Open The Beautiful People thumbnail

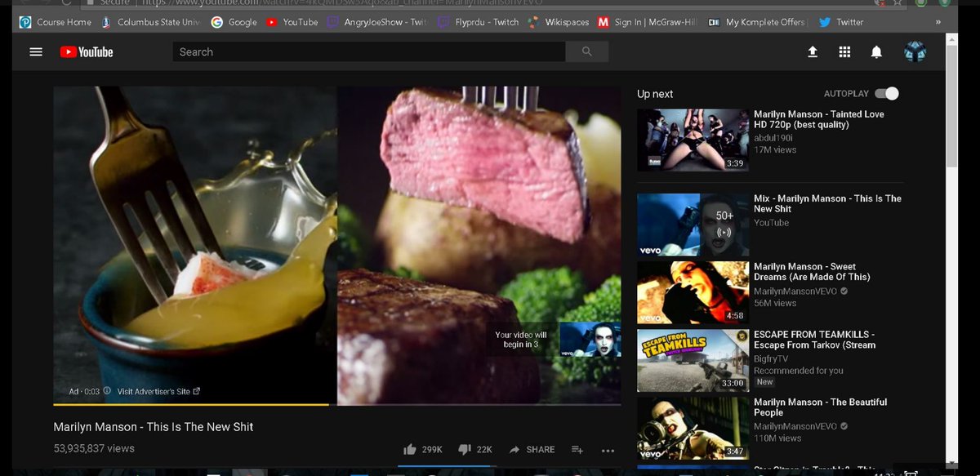[693, 428]
